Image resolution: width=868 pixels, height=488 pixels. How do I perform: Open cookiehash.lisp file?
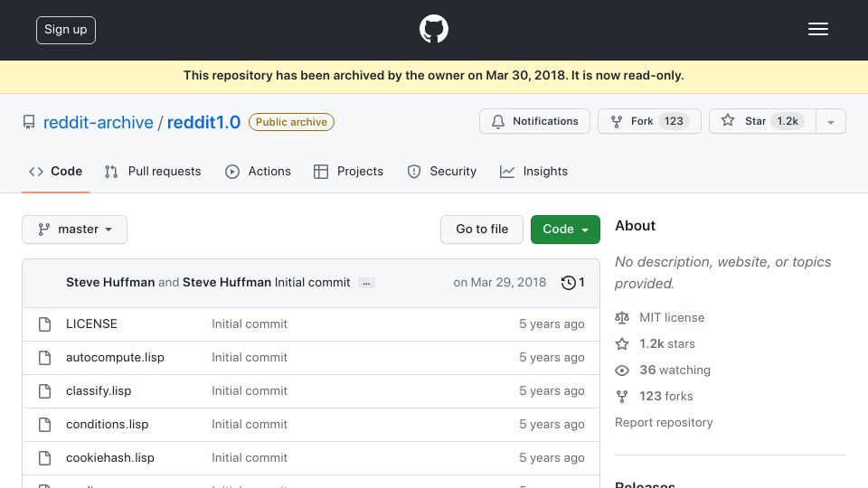pyautogui.click(x=110, y=458)
